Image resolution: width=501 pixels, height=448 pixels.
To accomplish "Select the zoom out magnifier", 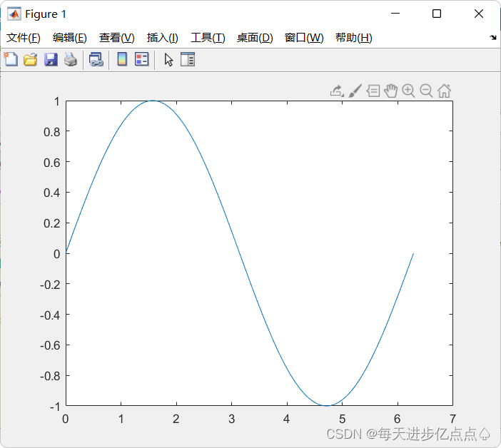I will pyautogui.click(x=426, y=91).
